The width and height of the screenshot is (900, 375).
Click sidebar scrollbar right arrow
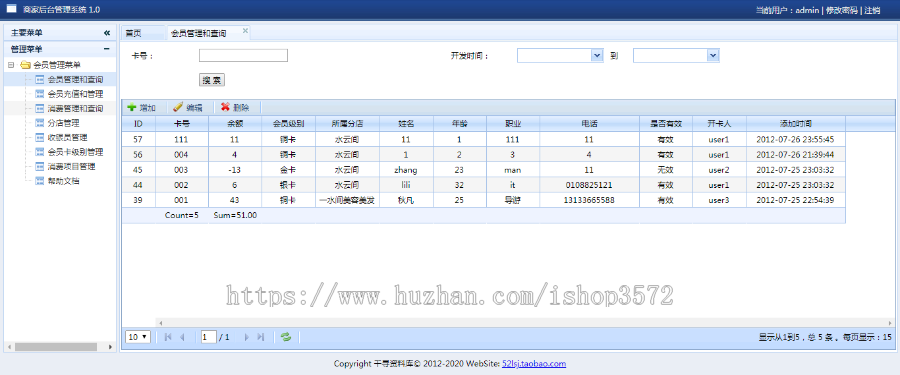click(111, 347)
